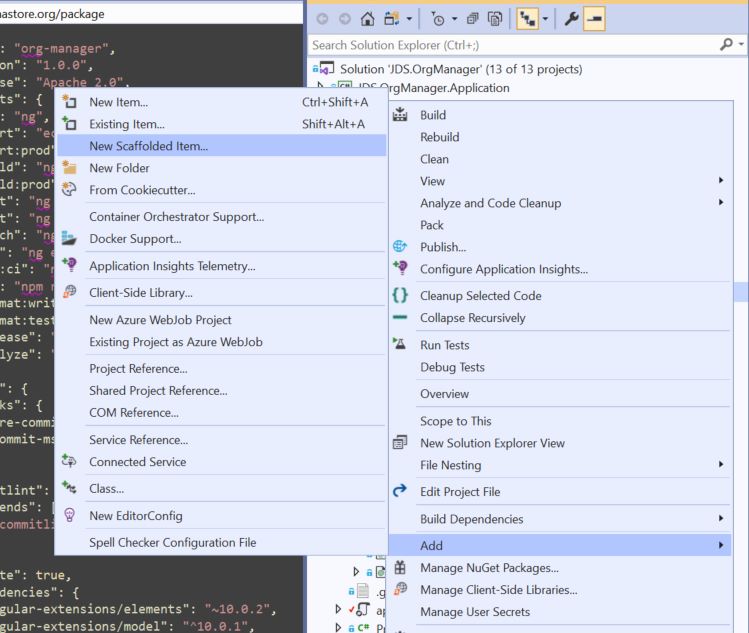
Task: Open Application Insights Telemetry...
Action: tap(222, 266)
